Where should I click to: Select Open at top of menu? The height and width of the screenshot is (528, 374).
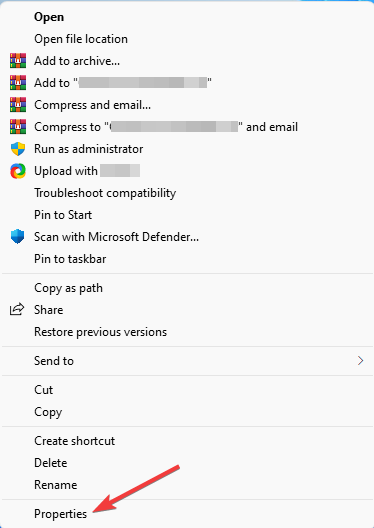pyautogui.click(x=49, y=17)
